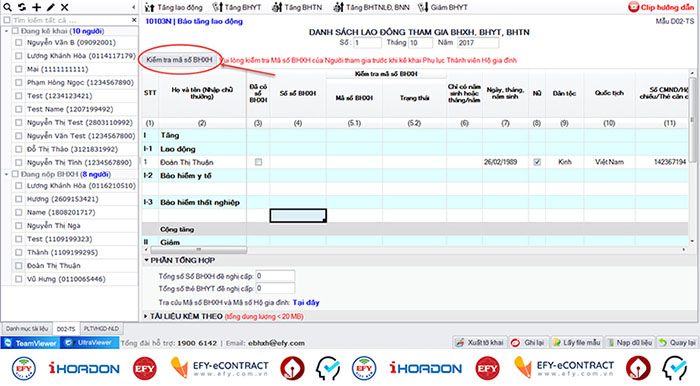Image resolution: width=700 pixels, height=386 pixels.
Task: Click birth date 26/02/1989 cell
Action: click(505, 162)
